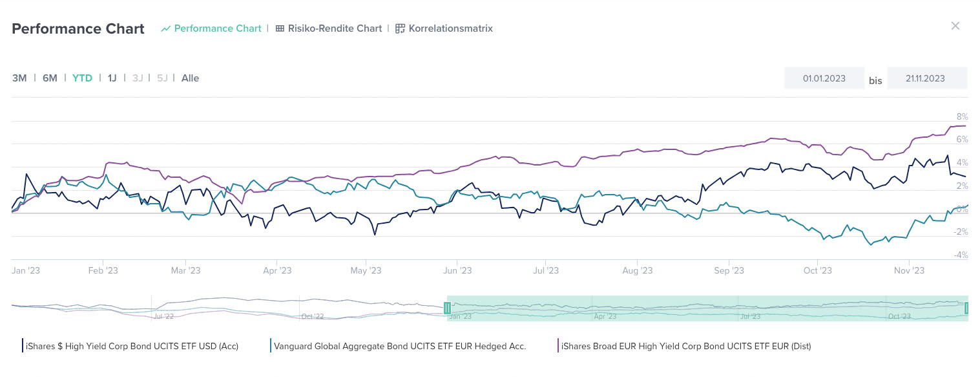The width and height of the screenshot is (980, 377).
Task: Click the dark blue legend marker for iShares $ High Yield
Action: [x=21, y=346]
